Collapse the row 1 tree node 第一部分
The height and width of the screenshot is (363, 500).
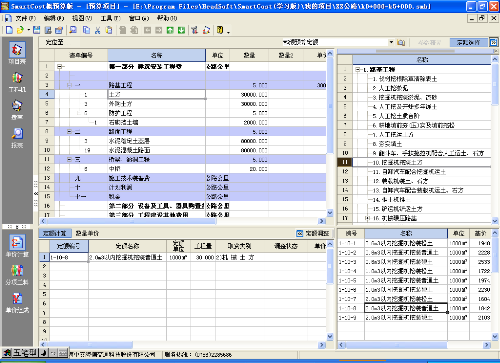[x=60, y=67]
